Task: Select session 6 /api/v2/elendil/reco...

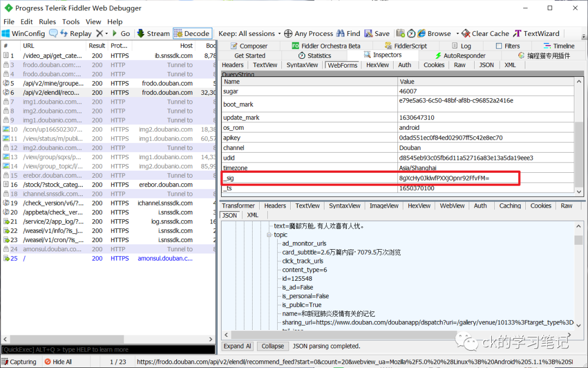Action: pyautogui.click(x=108, y=92)
